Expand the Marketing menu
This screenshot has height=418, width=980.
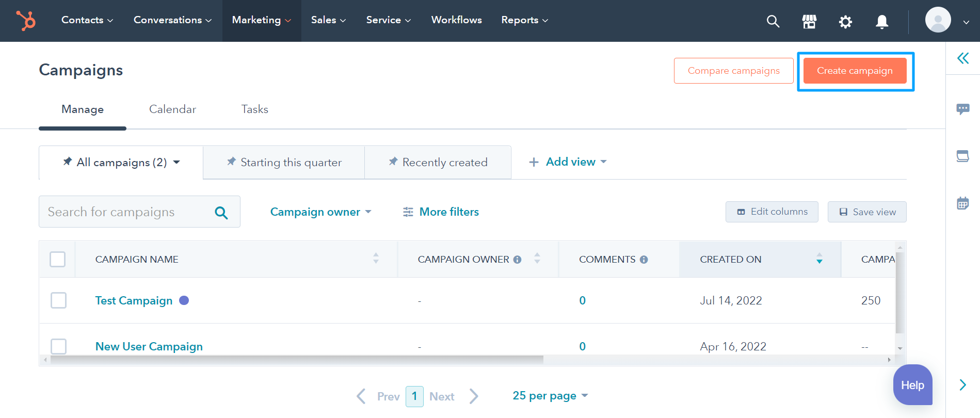coord(262,20)
